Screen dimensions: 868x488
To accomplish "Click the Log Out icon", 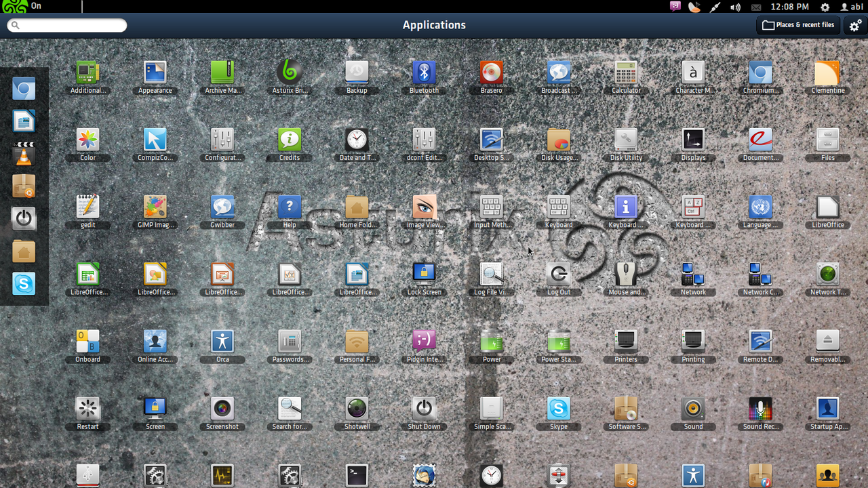I will 559,274.
